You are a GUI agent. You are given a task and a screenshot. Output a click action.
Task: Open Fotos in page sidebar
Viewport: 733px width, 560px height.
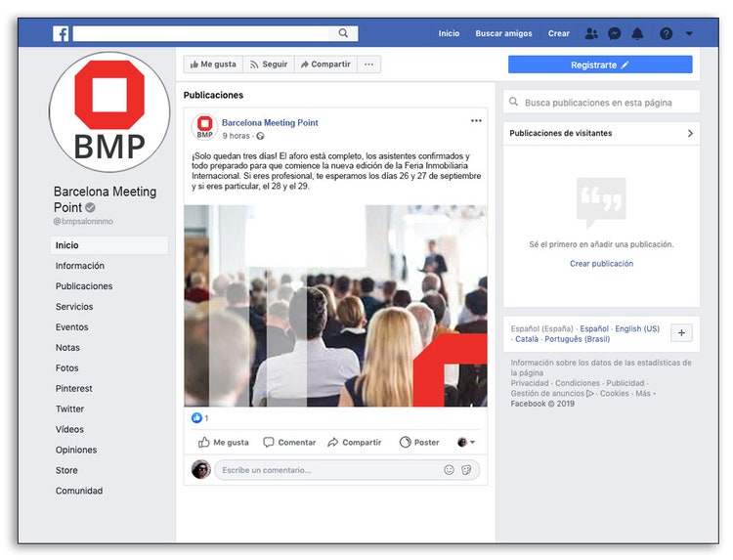(66, 368)
